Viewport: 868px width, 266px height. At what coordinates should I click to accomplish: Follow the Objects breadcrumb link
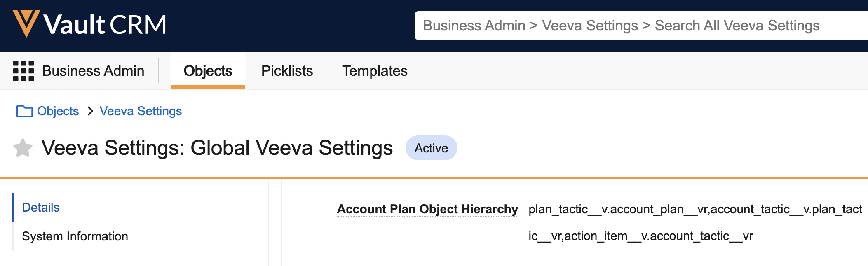click(x=58, y=111)
